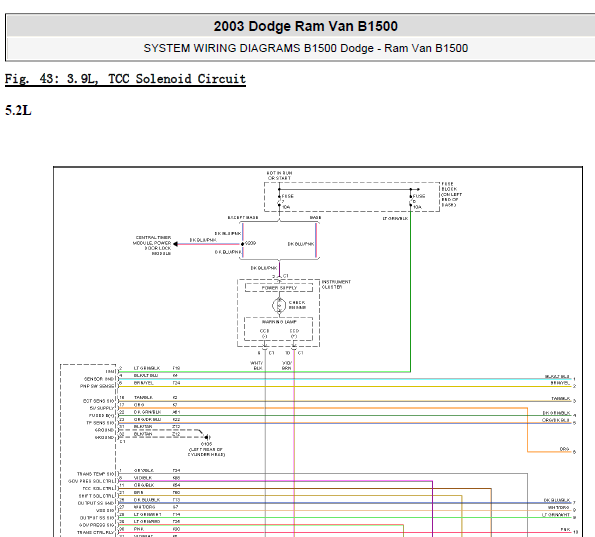Select the OUTPUT SS SIG pin label

tap(97, 518)
